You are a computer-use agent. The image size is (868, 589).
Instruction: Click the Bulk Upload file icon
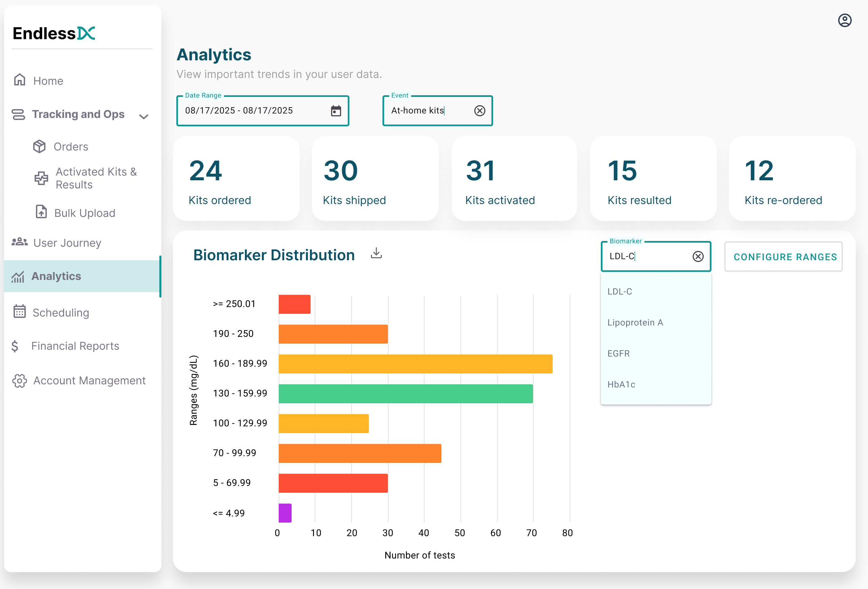[41, 212]
